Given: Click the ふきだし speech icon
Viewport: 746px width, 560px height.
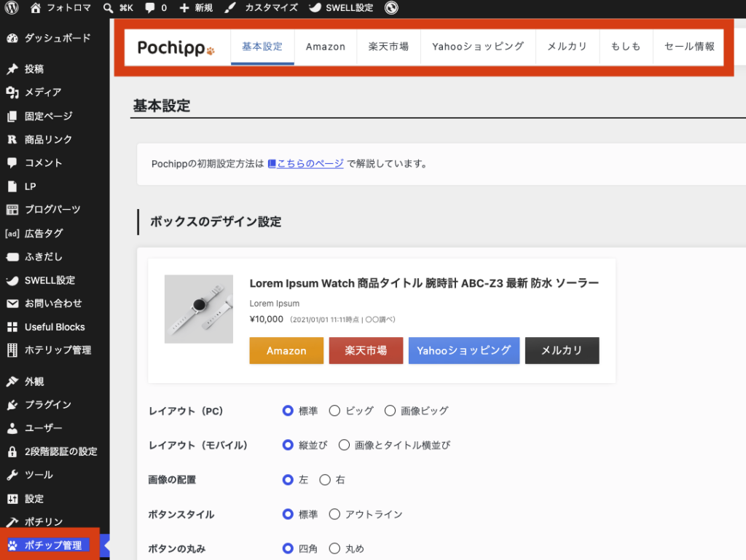Looking at the screenshot, I should [x=12, y=257].
